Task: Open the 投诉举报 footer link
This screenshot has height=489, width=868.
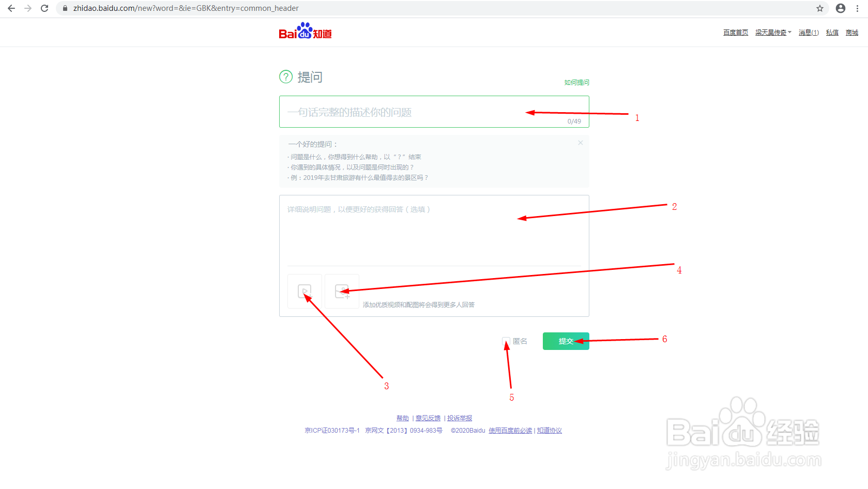Action: [x=460, y=418]
